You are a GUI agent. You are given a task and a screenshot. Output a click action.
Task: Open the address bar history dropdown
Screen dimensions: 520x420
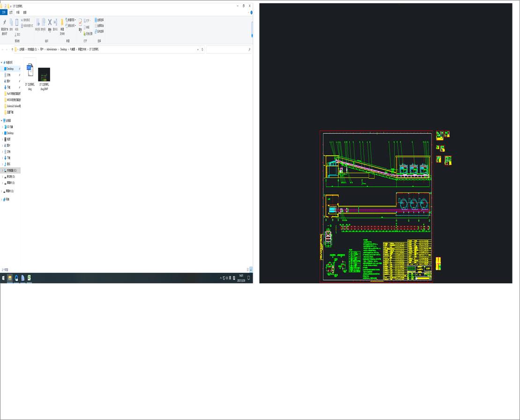click(199, 49)
